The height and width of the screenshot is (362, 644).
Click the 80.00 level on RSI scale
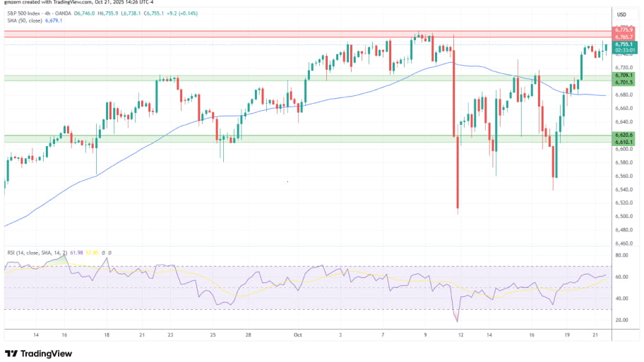tap(622, 255)
